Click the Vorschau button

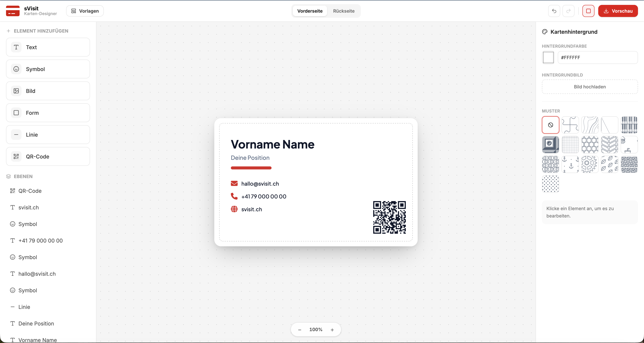[x=618, y=11]
